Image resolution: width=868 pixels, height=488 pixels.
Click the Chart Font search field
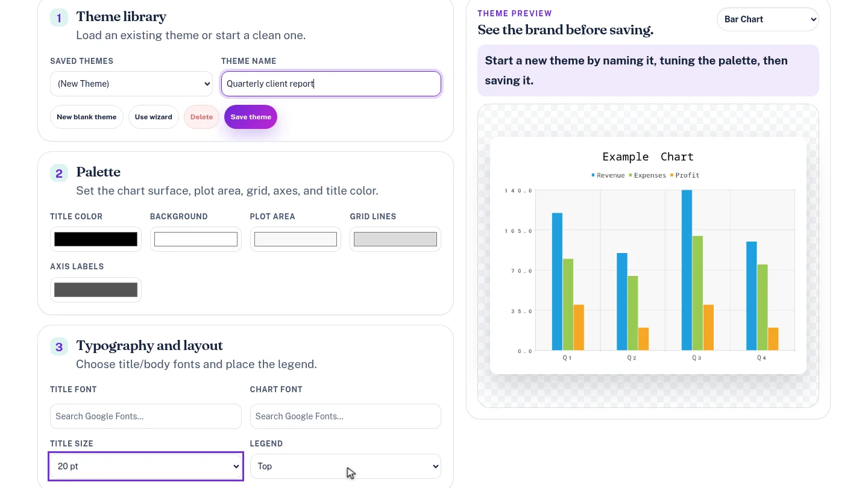(x=345, y=416)
